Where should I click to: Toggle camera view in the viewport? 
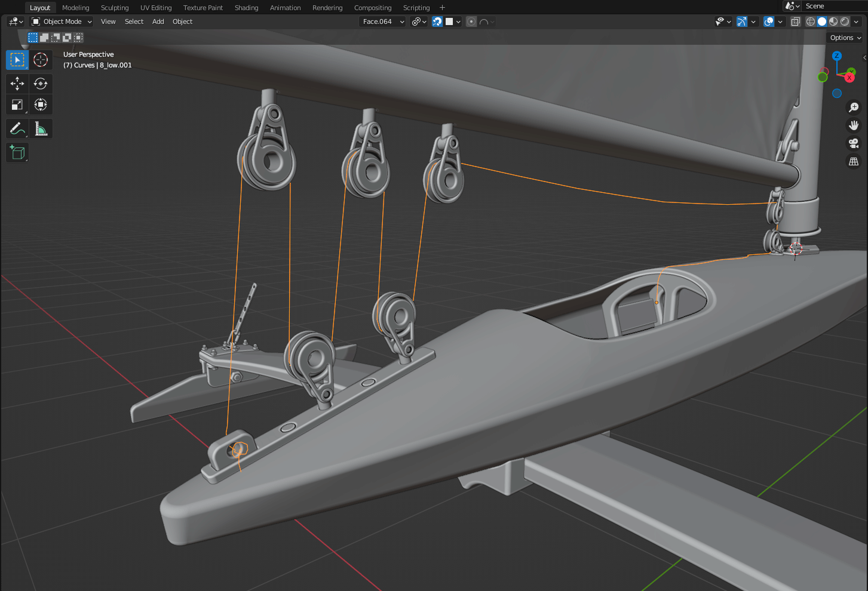(854, 143)
